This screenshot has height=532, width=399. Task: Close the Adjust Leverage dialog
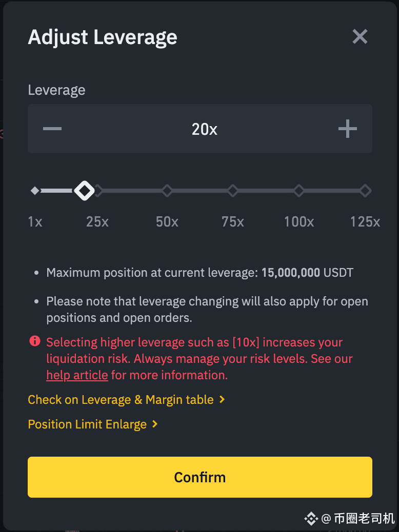pos(360,36)
